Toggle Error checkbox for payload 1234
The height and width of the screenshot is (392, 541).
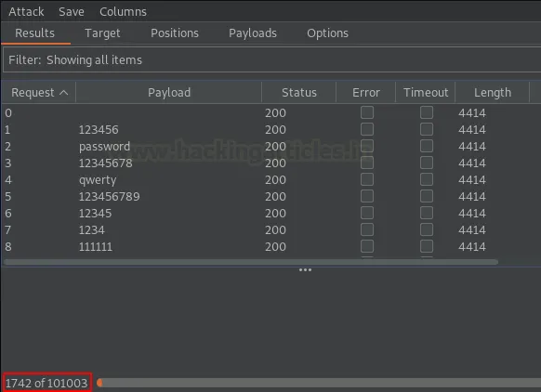click(x=367, y=229)
